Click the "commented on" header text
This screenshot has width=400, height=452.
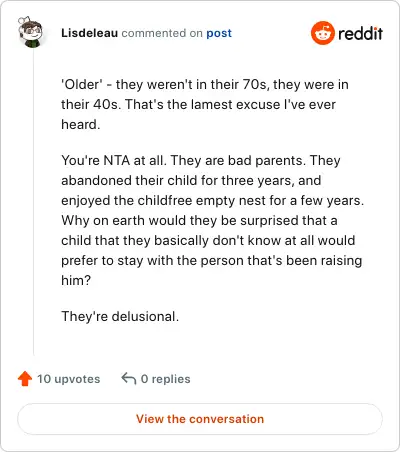(x=162, y=33)
